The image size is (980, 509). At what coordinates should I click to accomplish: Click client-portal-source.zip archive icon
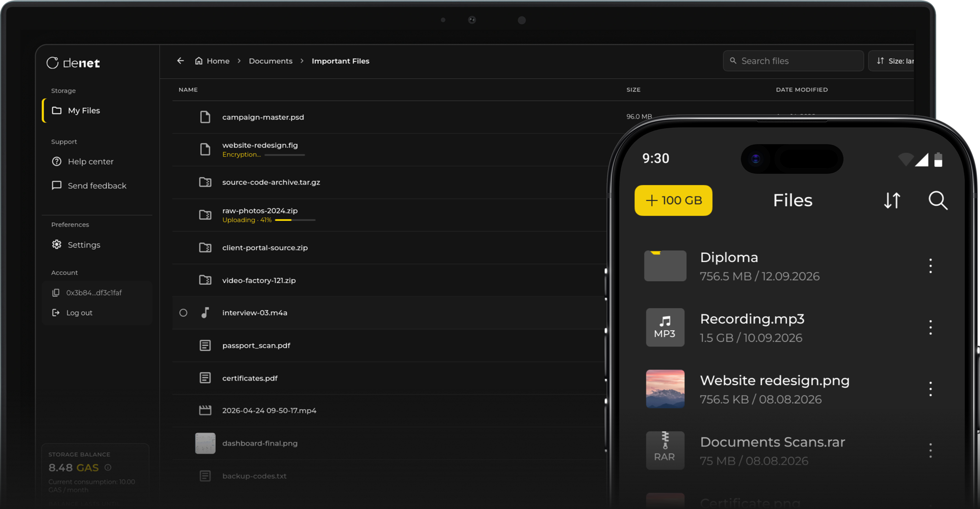[205, 248]
